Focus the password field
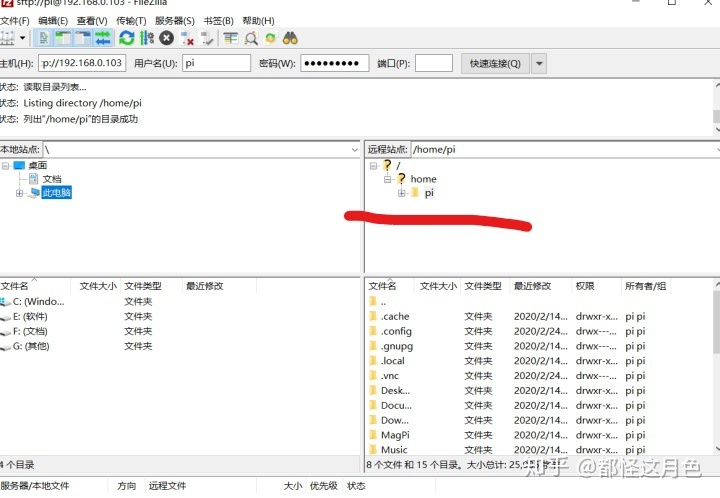 pyautogui.click(x=335, y=63)
